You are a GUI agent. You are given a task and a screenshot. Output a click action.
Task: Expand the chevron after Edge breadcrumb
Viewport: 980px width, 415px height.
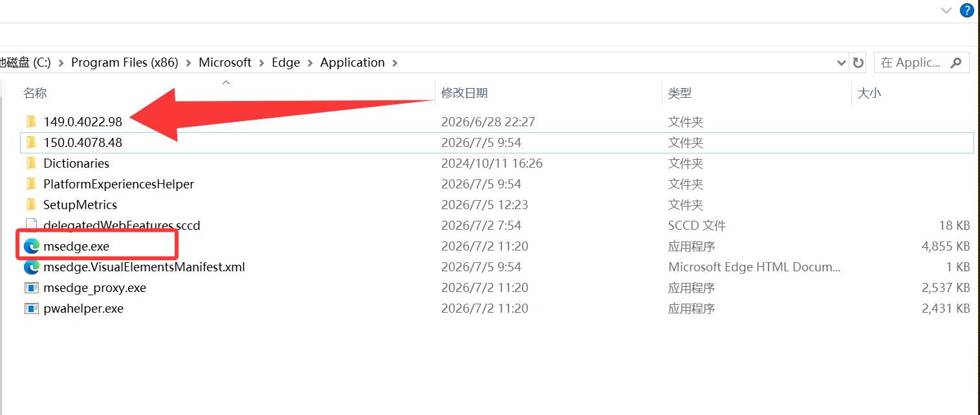tap(310, 63)
